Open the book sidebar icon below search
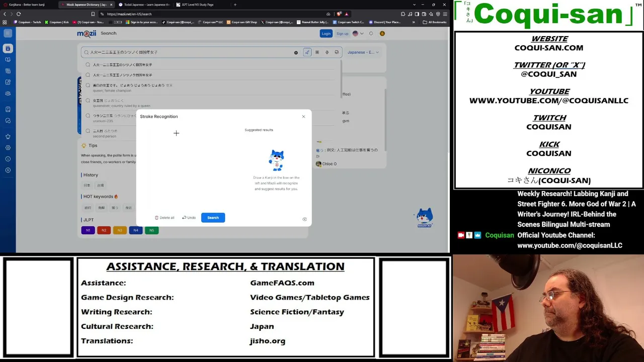 coord(8,59)
